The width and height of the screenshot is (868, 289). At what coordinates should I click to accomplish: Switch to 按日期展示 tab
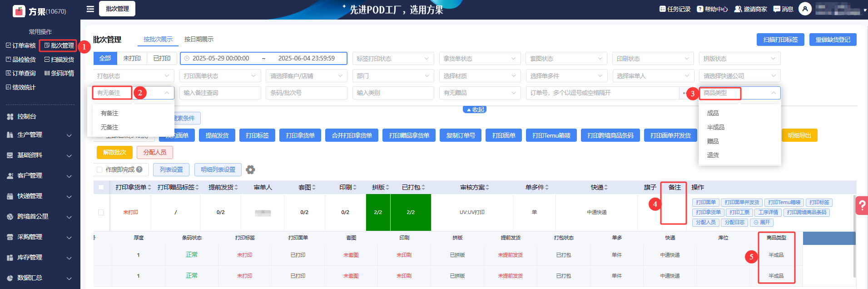[x=199, y=39]
